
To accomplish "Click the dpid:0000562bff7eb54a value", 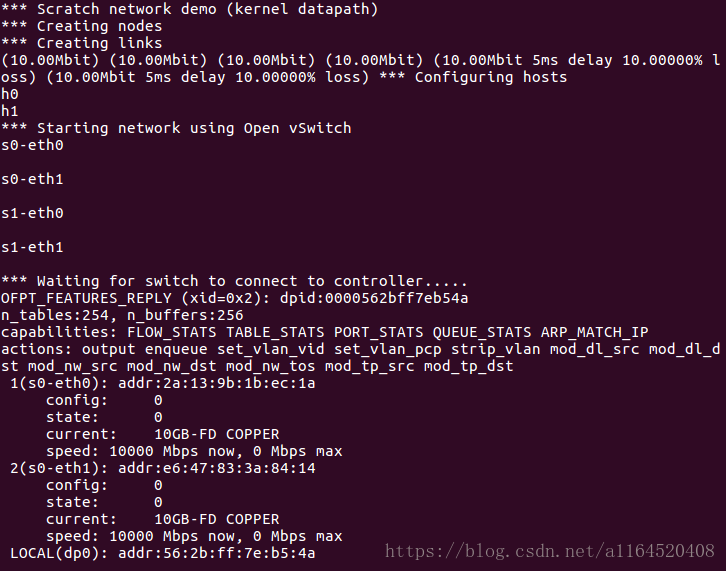I will pyautogui.click(x=374, y=298).
